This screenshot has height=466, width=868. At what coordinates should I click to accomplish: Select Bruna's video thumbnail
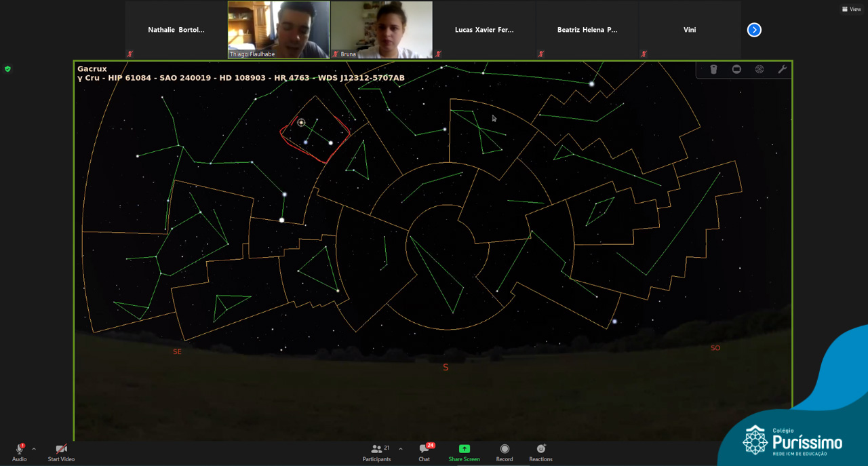click(381, 29)
